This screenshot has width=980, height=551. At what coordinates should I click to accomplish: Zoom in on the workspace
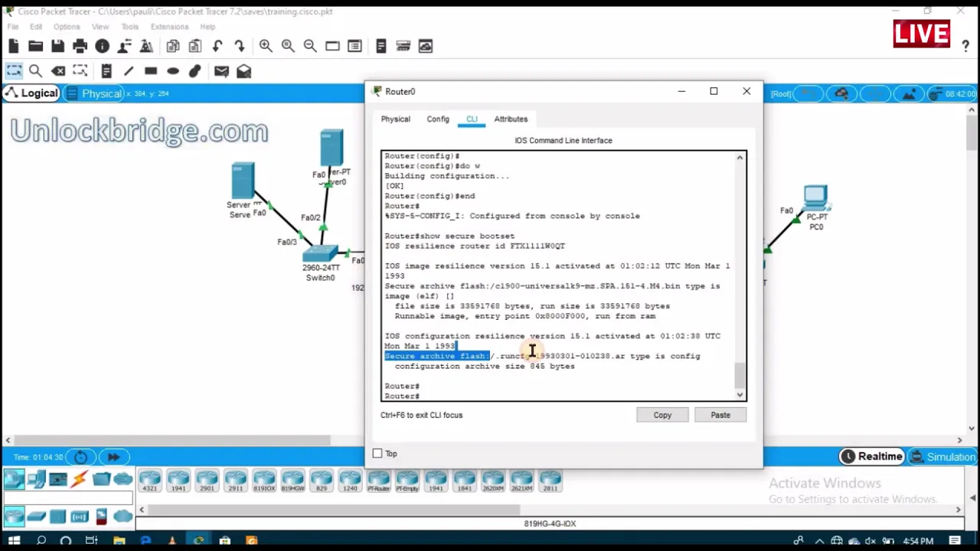click(266, 46)
